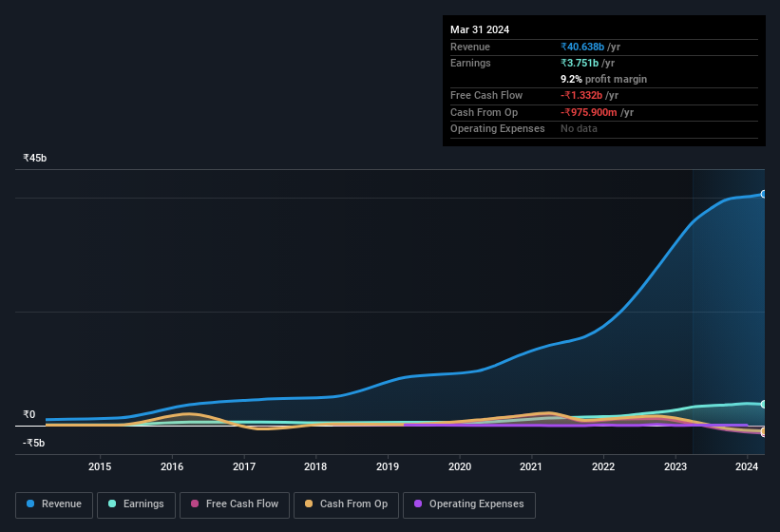Image resolution: width=780 pixels, height=532 pixels.
Task: Click the Free Cash Flow label in tooltip
Action: (x=486, y=95)
